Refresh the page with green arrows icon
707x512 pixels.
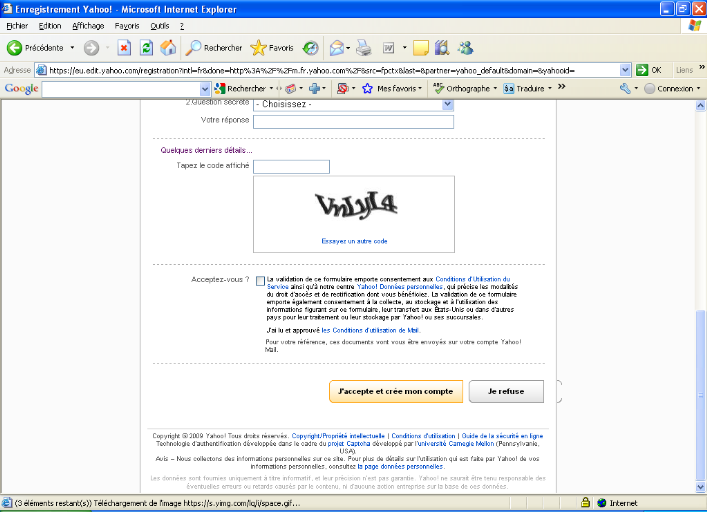click(x=147, y=48)
